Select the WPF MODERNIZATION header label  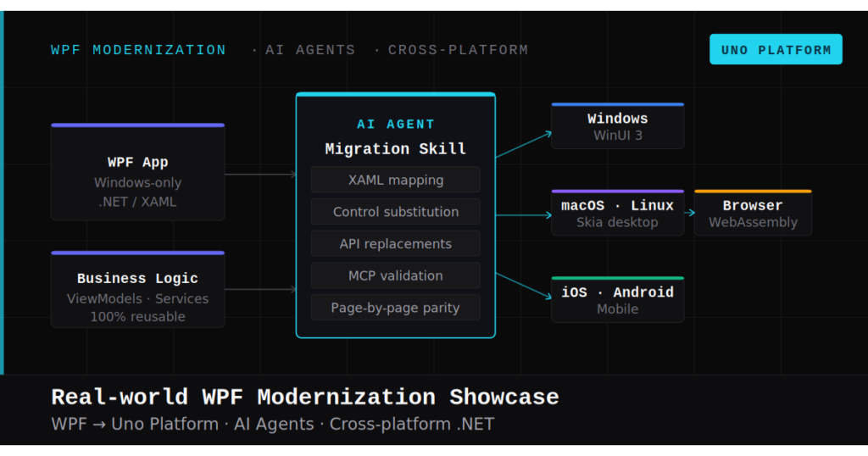(138, 50)
